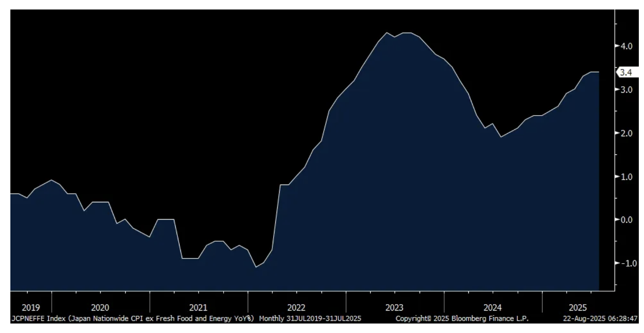Image resolution: width=644 pixels, height=333 pixels.
Task: Select the 2023 year label
Action: tap(394, 308)
